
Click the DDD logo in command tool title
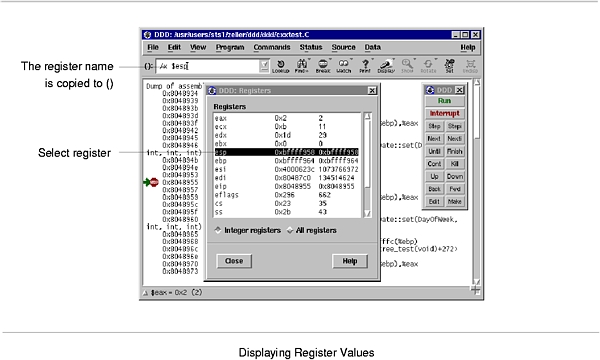(x=430, y=90)
